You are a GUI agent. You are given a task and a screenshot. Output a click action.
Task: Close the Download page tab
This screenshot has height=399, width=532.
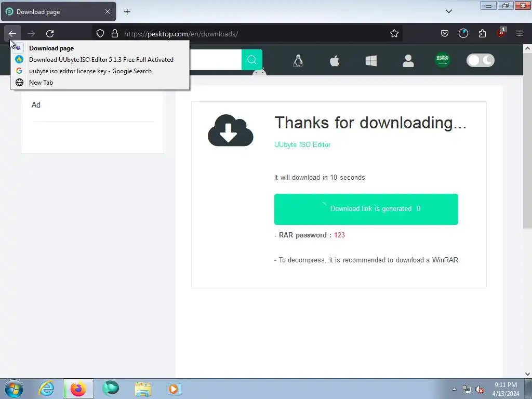[107, 11]
